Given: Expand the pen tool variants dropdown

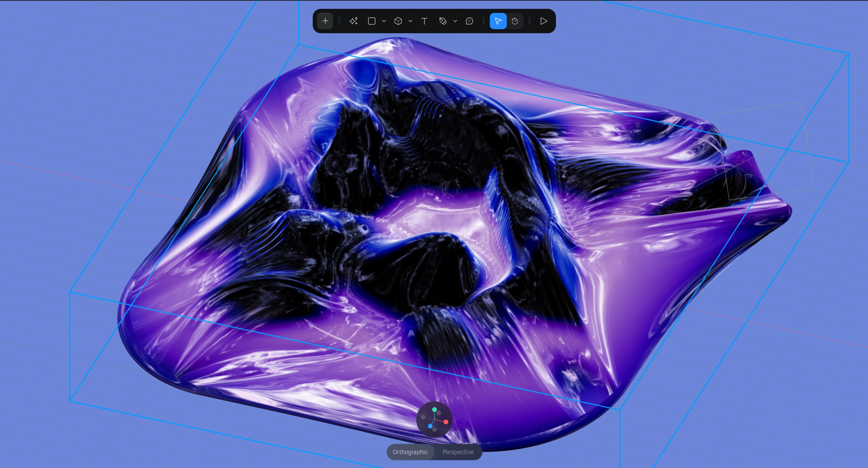Looking at the screenshot, I should pos(455,21).
